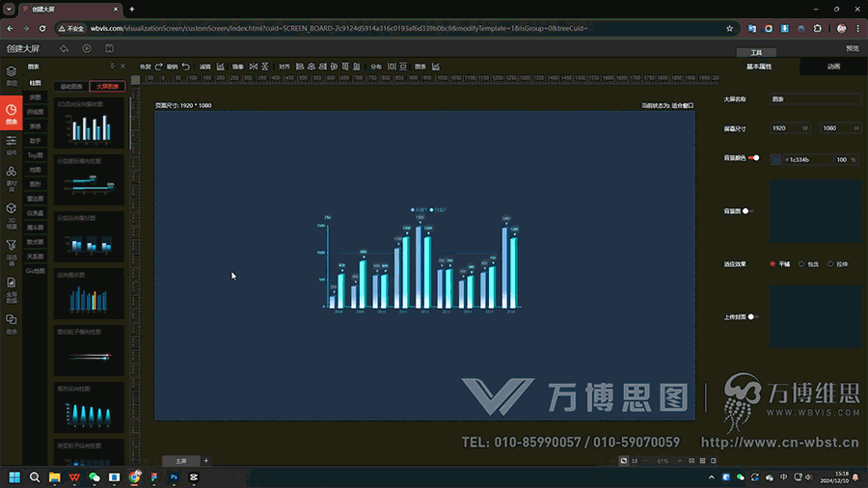Click the align bottom icon
868x488 pixels.
(x=357, y=67)
